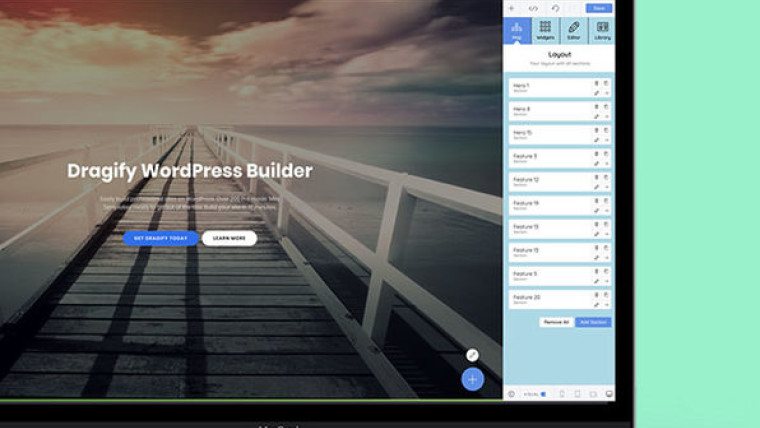The width and height of the screenshot is (760, 428).
Task: Select the Feature 20 section row
Action: [x=559, y=300]
